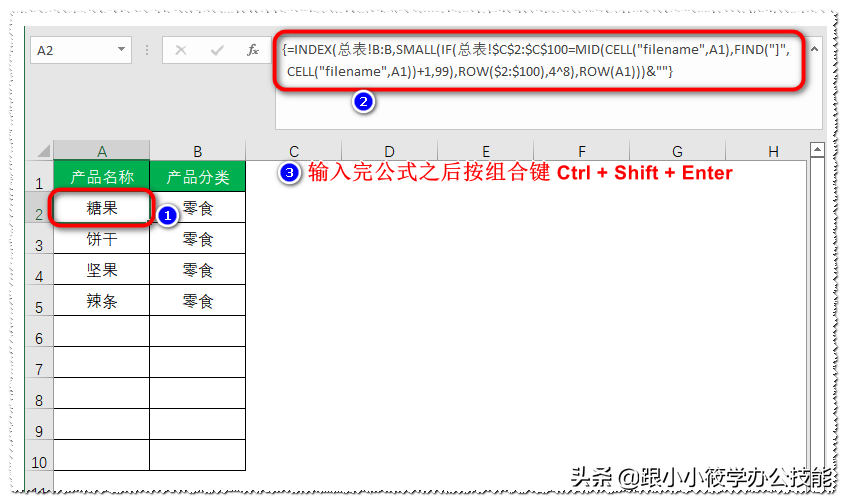Select row 7 header
Viewport: 847px width, 503px height.
coord(39,363)
